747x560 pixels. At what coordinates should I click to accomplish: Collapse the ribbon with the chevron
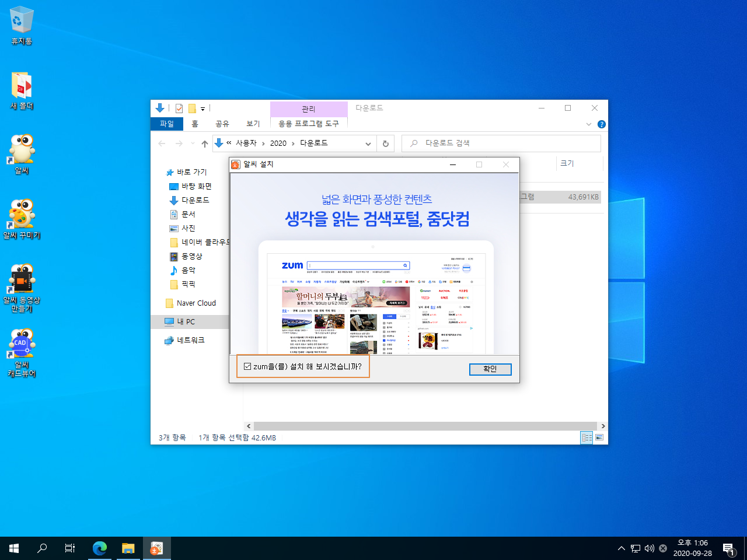click(589, 124)
